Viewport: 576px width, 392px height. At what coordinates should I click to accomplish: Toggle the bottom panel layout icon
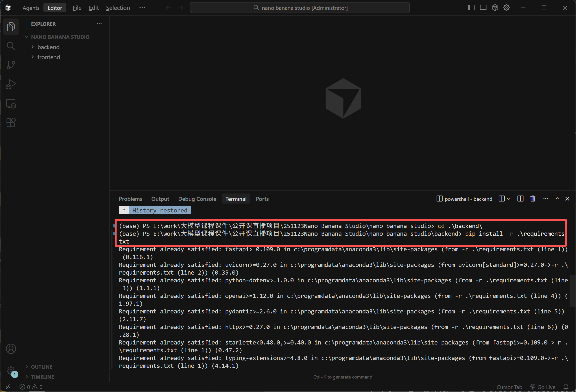[483, 8]
